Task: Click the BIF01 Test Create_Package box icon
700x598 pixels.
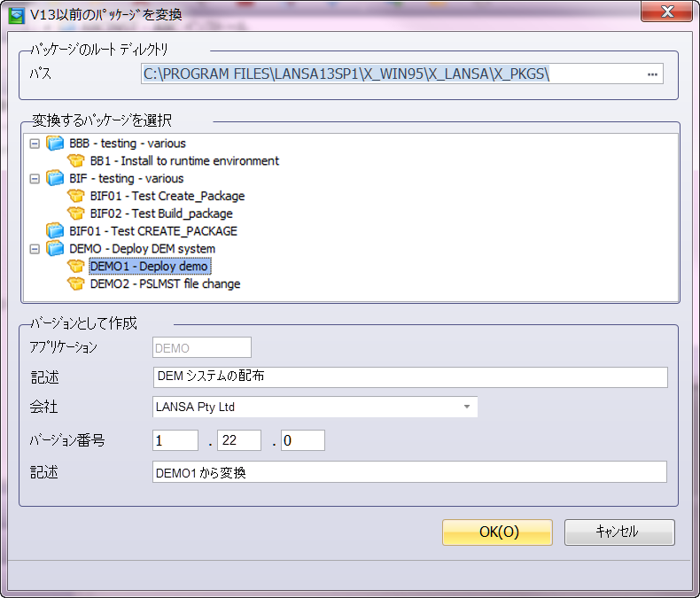Action: [76, 196]
